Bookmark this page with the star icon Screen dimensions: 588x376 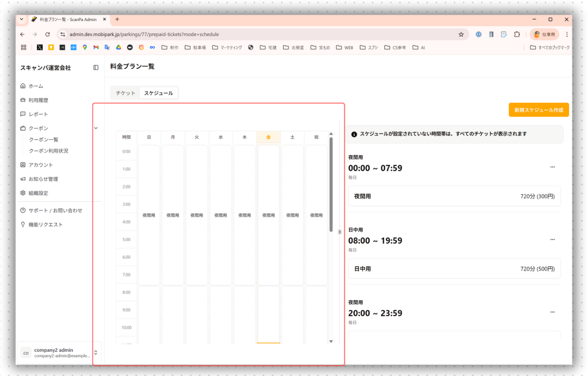click(461, 34)
